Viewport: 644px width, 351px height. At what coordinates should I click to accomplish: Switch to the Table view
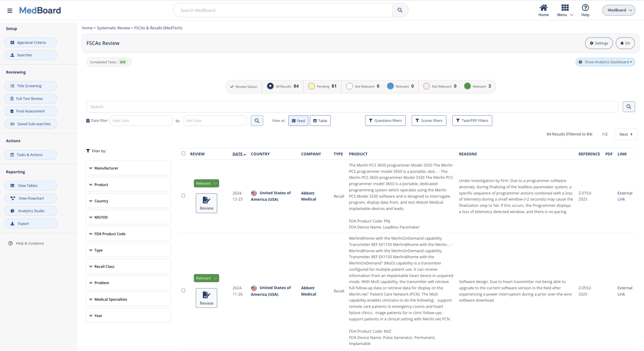pos(320,120)
